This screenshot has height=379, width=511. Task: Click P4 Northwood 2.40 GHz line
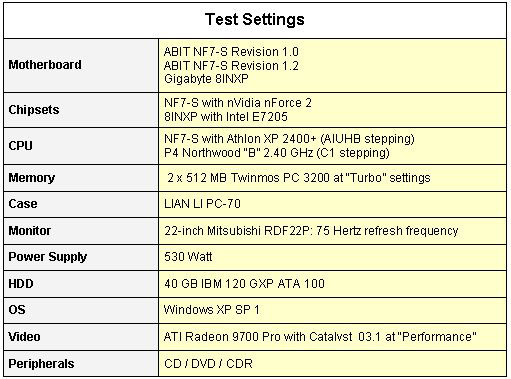coord(277,153)
